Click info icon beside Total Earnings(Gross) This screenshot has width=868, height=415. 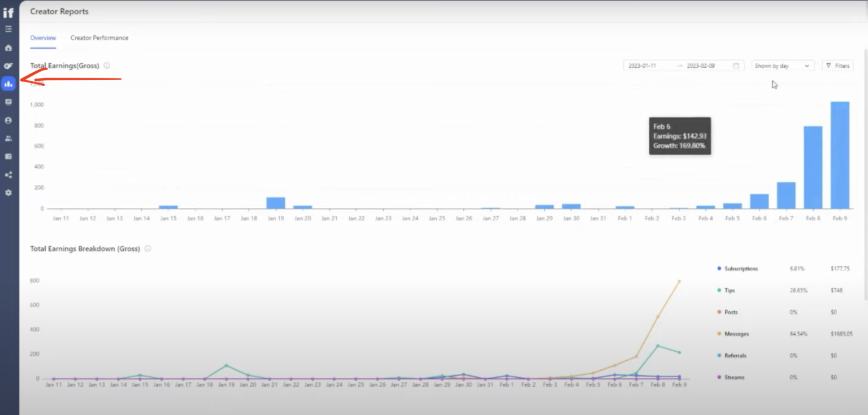tap(107, 65)
